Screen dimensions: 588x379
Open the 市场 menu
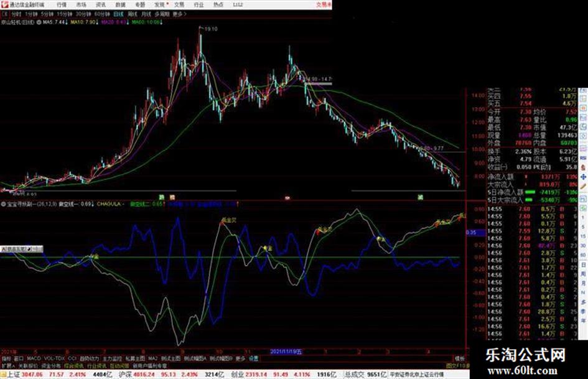tap(82, 4)
